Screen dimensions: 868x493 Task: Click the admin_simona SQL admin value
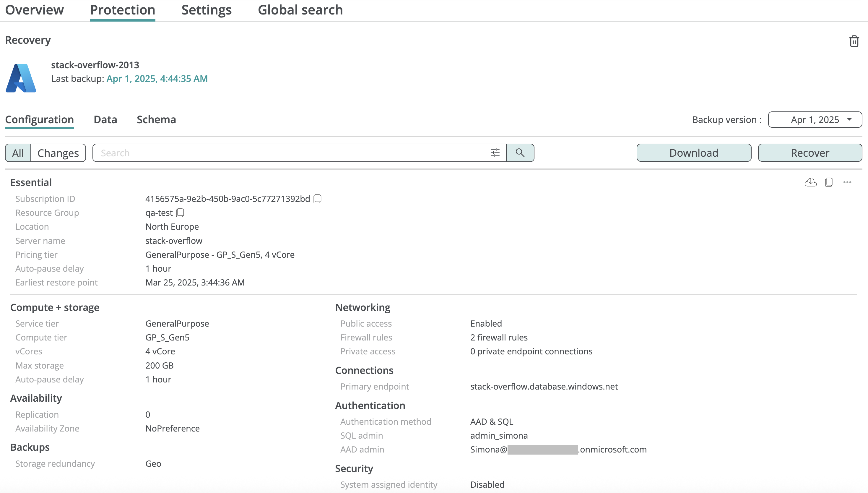tap(499, 435)
